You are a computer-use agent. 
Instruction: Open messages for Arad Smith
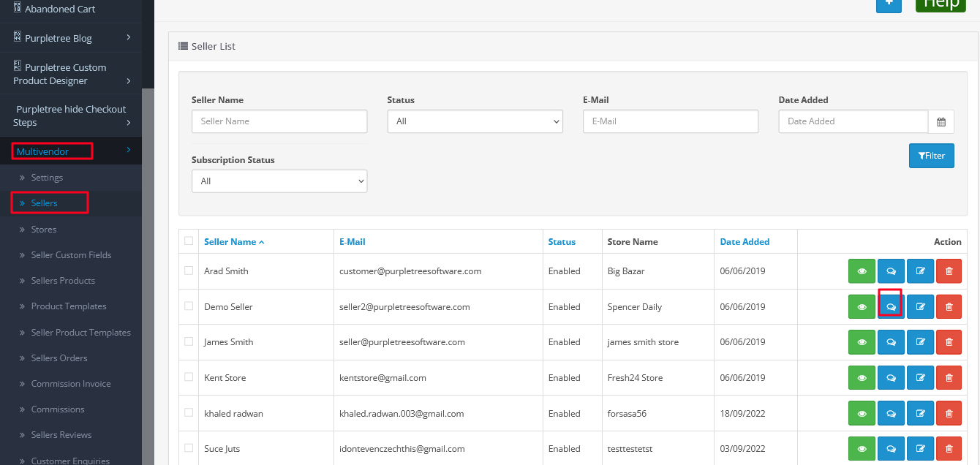point(891,271)
